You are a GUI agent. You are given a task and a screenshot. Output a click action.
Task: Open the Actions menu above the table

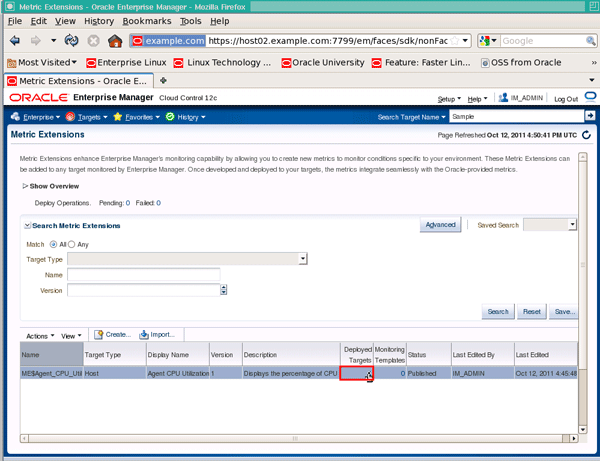40,336
